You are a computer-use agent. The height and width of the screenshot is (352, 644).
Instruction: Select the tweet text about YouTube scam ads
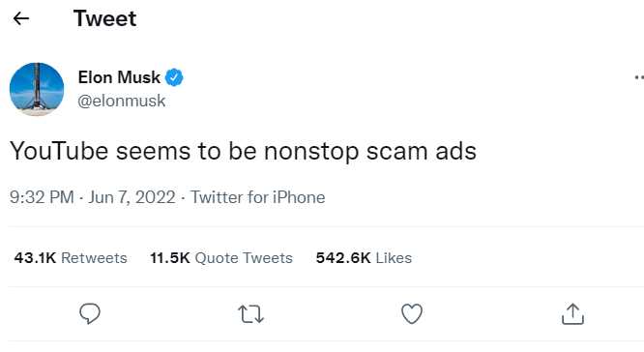(x=243, y=151)
